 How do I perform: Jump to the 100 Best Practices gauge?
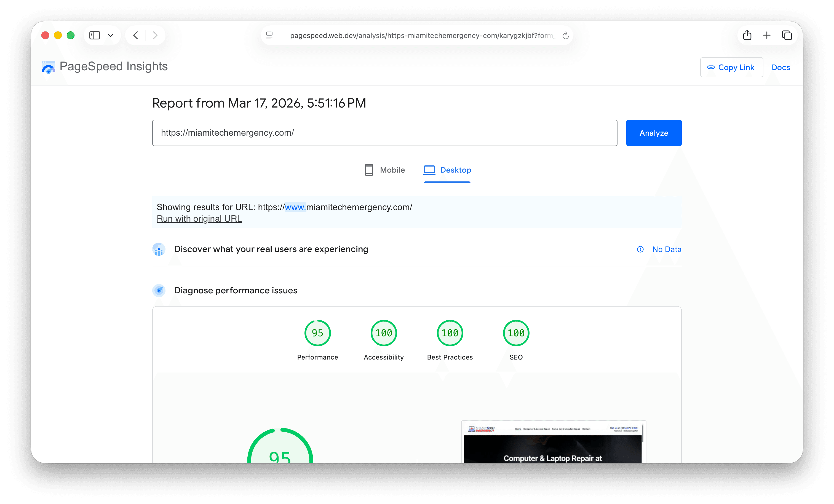point(450,333)
